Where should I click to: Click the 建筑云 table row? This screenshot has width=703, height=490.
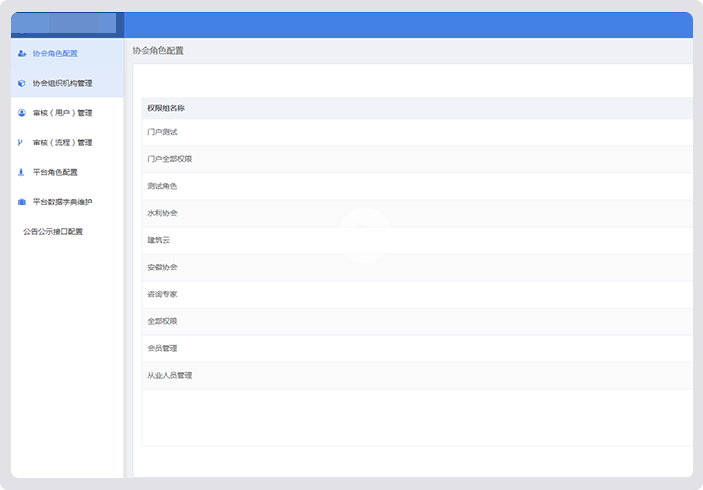[x=159, y=241]
